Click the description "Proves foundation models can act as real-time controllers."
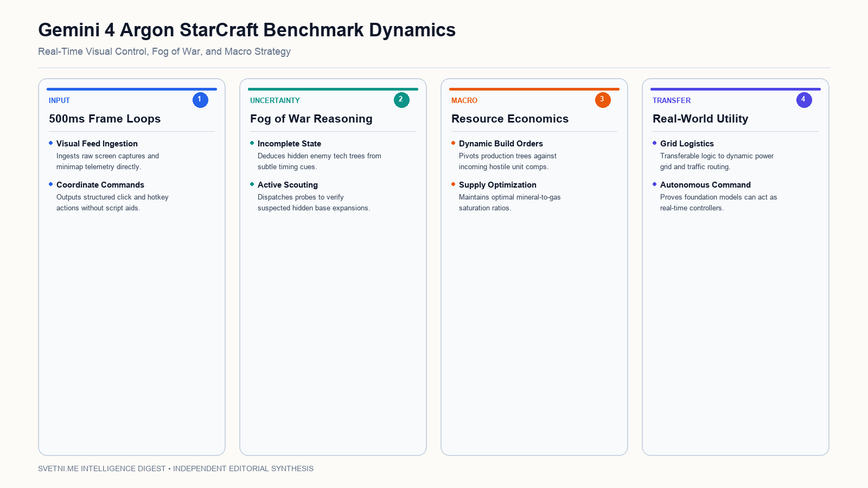Image resolution: width=868 pixels, height=488 pixels. pos(718,203)
